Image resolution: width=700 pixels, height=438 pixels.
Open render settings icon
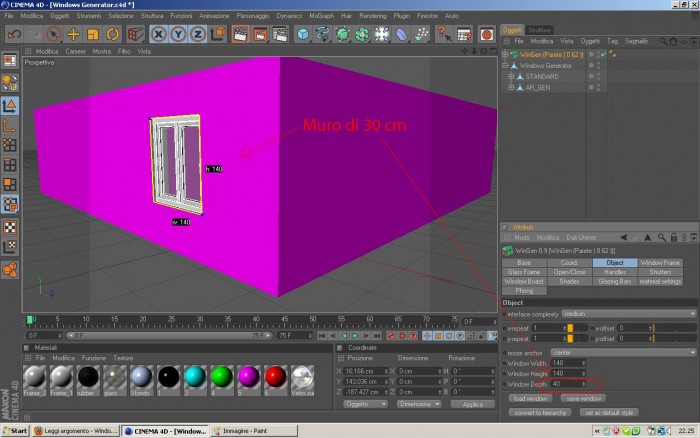[x=280, y=34]
